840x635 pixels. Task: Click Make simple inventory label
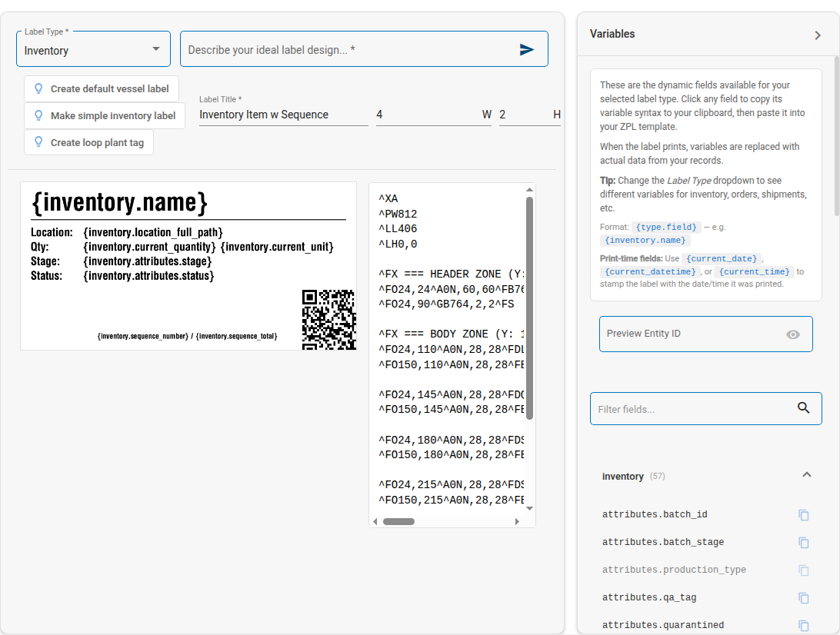105,115
